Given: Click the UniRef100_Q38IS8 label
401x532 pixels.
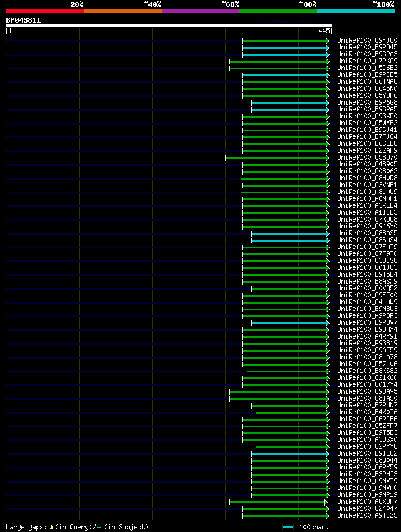Looking at the screenshot, I should [x=367, y=260].
